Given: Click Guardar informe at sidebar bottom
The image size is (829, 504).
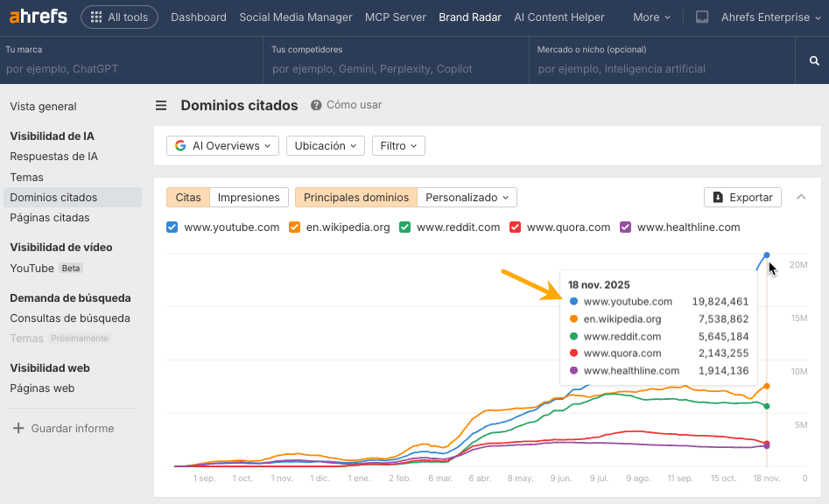Looking at the screenshot, I should click(73, 428).
